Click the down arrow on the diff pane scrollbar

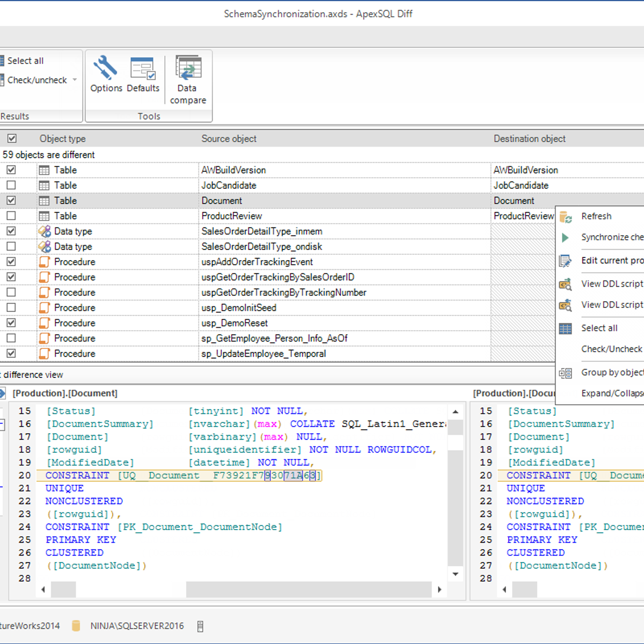(x=456, y=574)
